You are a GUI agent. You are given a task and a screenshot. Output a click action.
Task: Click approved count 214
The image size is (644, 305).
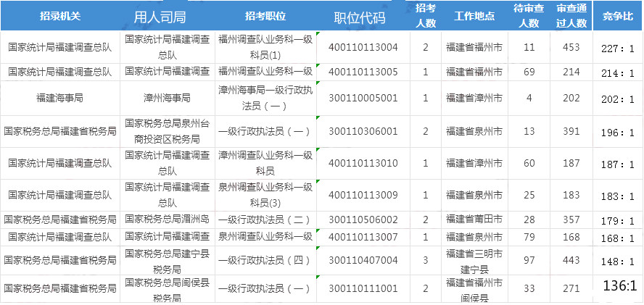click(x=571, y=72)
